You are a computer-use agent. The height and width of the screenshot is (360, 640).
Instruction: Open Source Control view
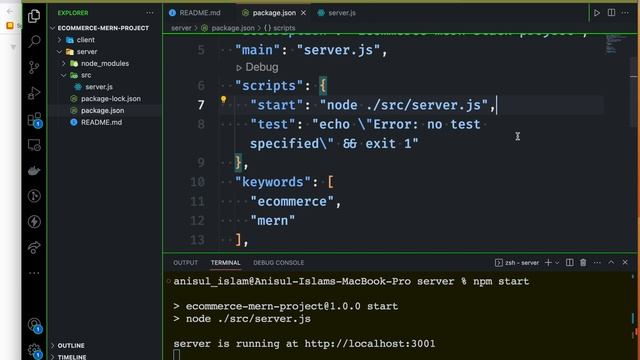pos(34,67)
